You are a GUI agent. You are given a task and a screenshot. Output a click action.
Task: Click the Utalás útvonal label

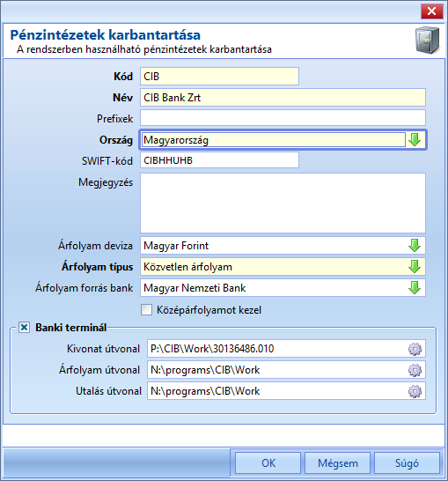pos(109,391)
